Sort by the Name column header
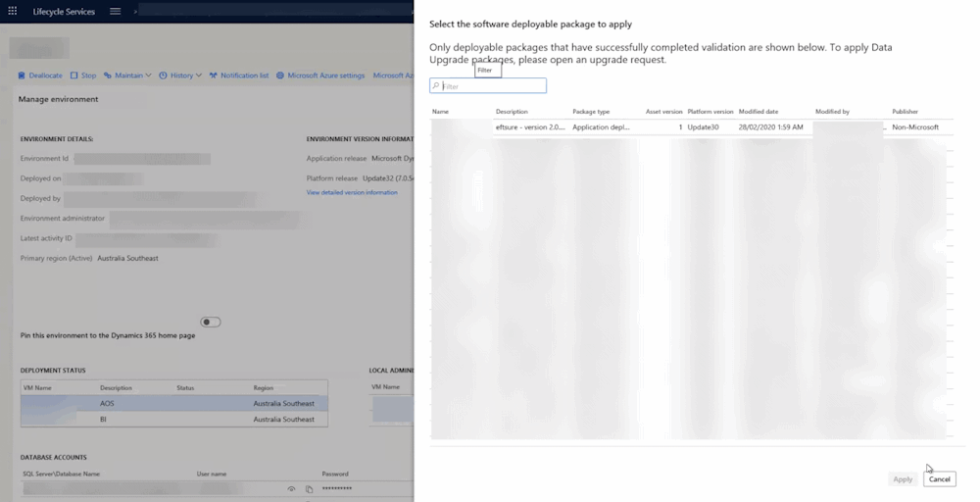Screen dimensions: 980x502 point(440,111)
